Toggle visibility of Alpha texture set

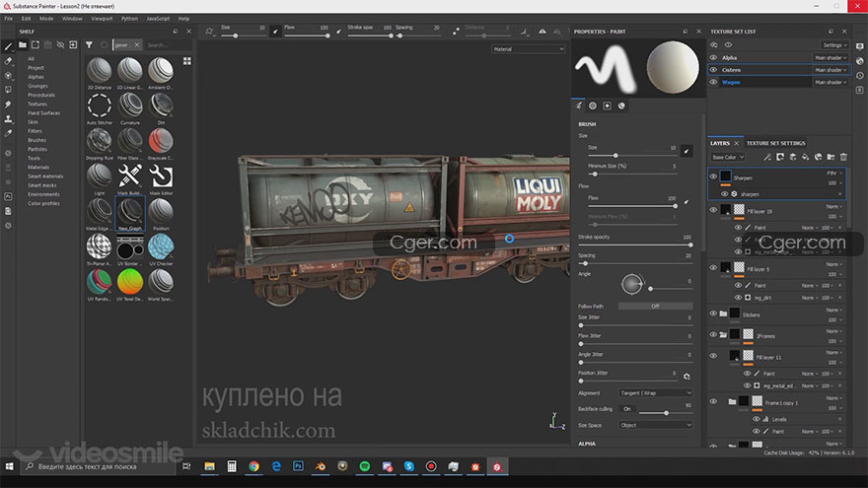coord(713,57)
